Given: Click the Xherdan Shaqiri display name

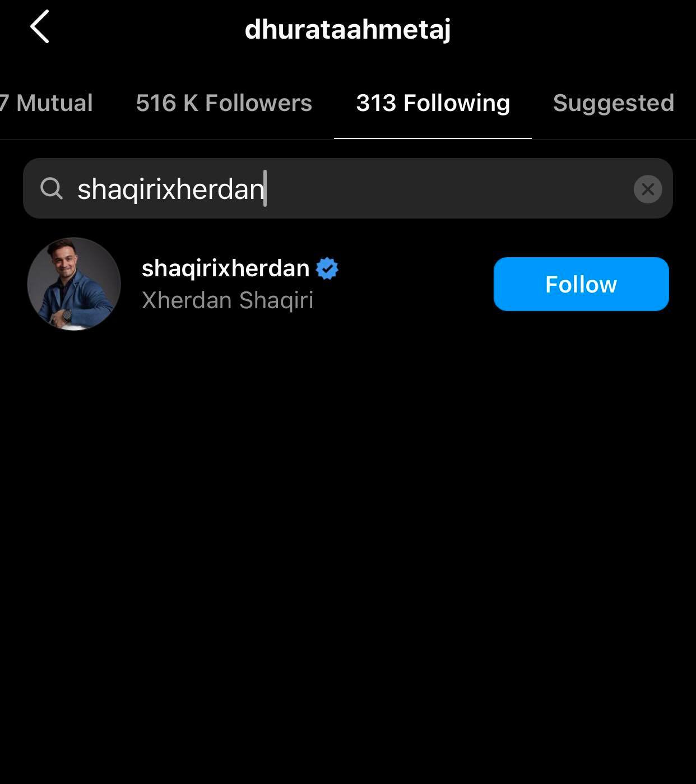Looking at the screenshot, I should pos(228,300).
